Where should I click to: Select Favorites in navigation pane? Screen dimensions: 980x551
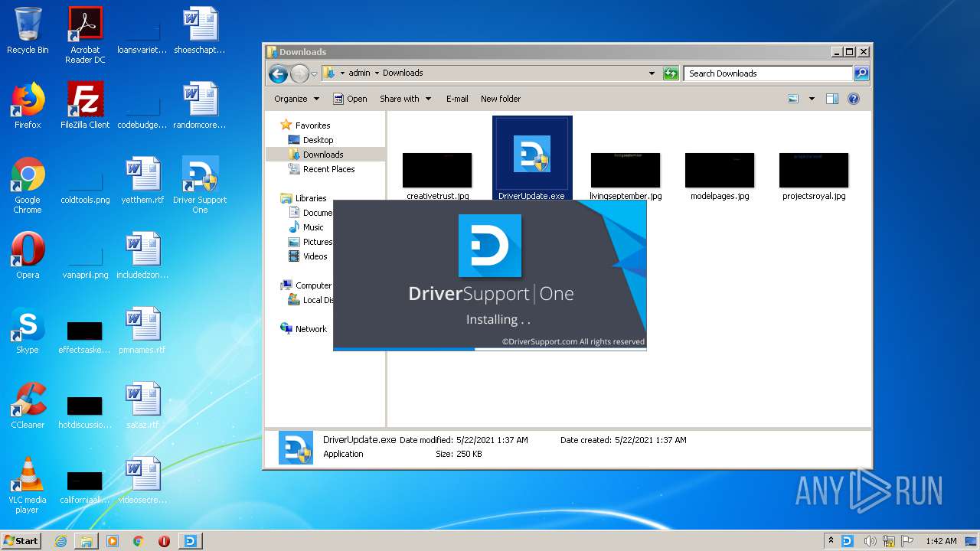(x=305, y=126)
